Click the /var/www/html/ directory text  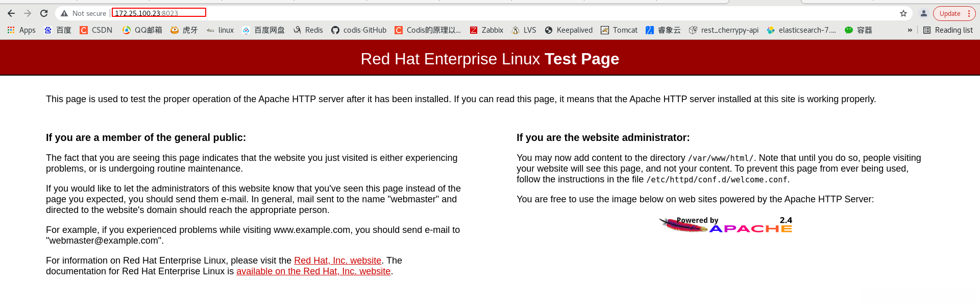(721, 158)
